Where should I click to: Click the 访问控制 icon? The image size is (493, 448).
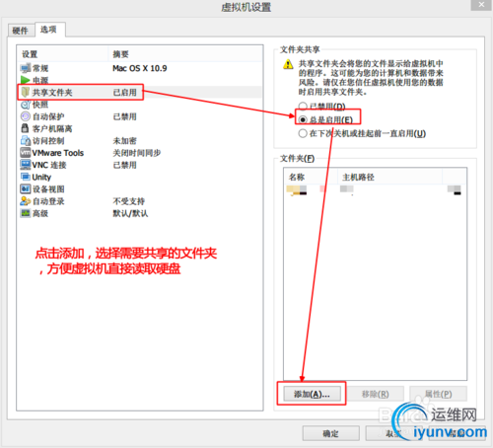[26, 140]
